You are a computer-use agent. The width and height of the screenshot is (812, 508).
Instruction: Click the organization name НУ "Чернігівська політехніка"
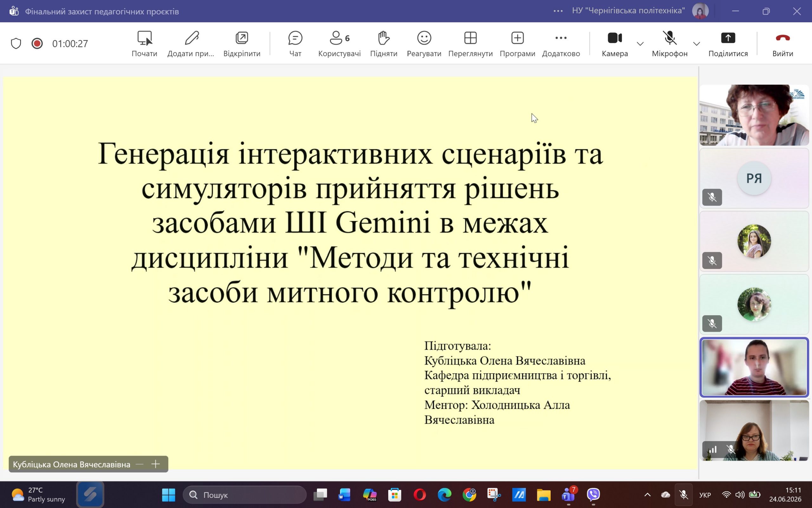pyautogui.click(x=628, y=11)
